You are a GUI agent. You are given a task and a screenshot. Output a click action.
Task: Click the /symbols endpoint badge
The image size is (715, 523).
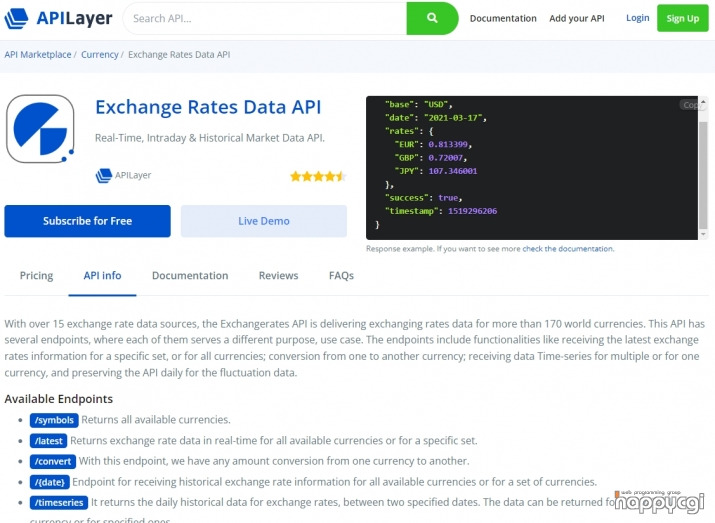(x=54, y=420)
